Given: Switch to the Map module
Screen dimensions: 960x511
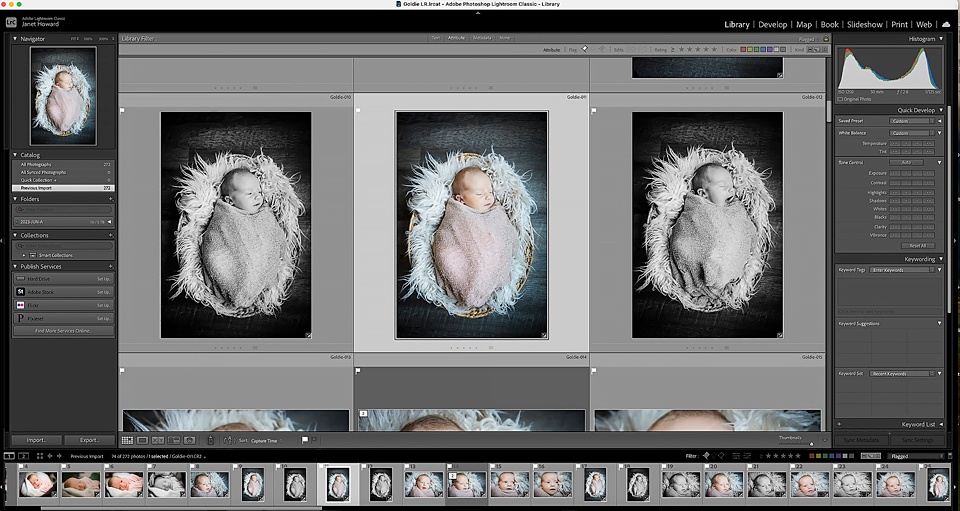Looking at the screenshot, I should [804, 24].
